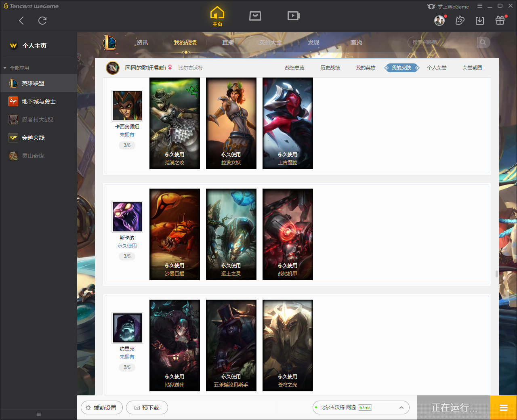Viewport: 517px width, 420px height.
Task: Switch to the 荣誉截图 sub-tab
Action: (x=472, y=68)
